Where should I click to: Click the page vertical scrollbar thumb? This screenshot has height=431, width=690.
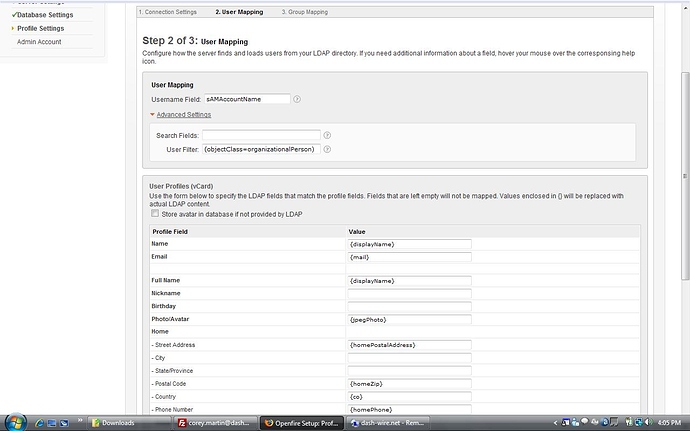685,176
